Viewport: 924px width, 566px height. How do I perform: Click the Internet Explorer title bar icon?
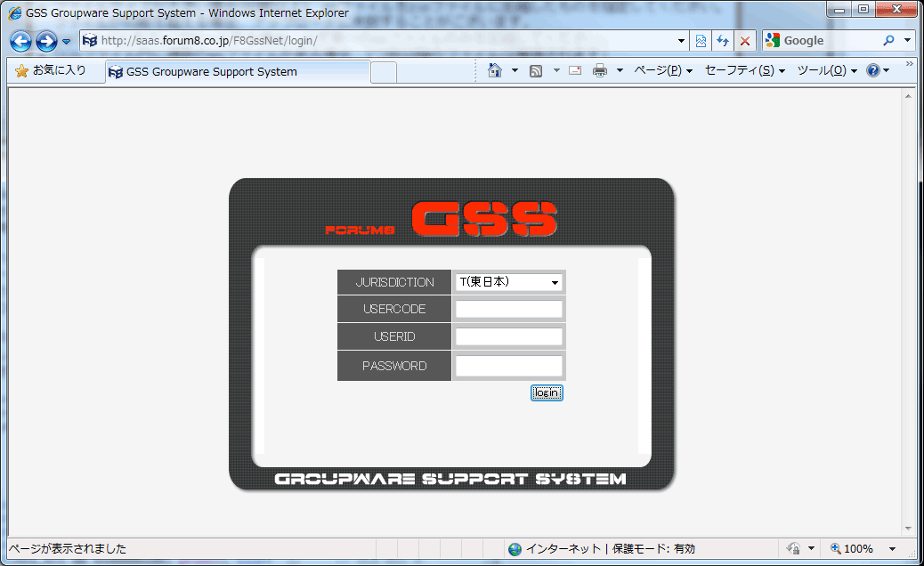coord(15,13)
